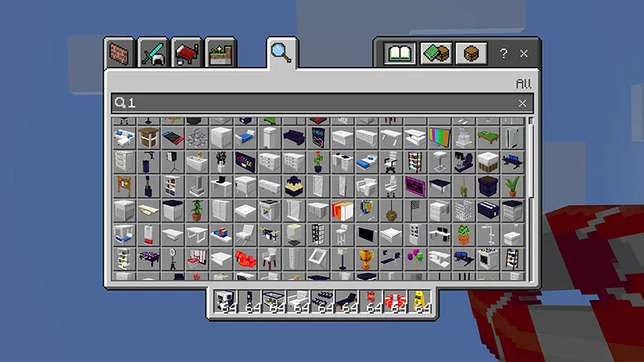Open help with the question mark button
The height and width of the screenshot is (362, 644).
504,54
